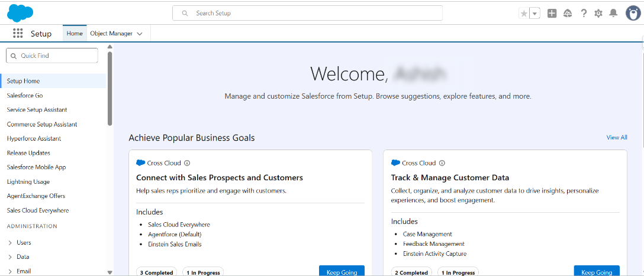The image size is (644, 276).
Task: Expand the Data section
Action: [x=10, y=257]
